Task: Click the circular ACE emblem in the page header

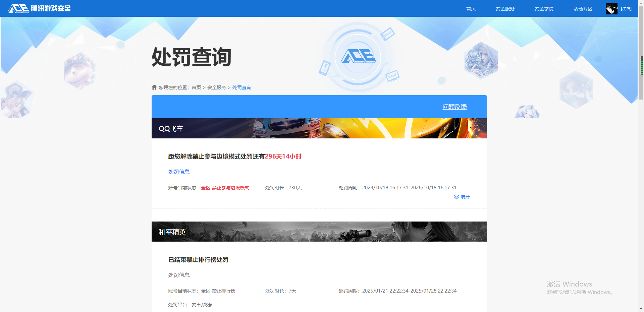Action: coord(358,57)
